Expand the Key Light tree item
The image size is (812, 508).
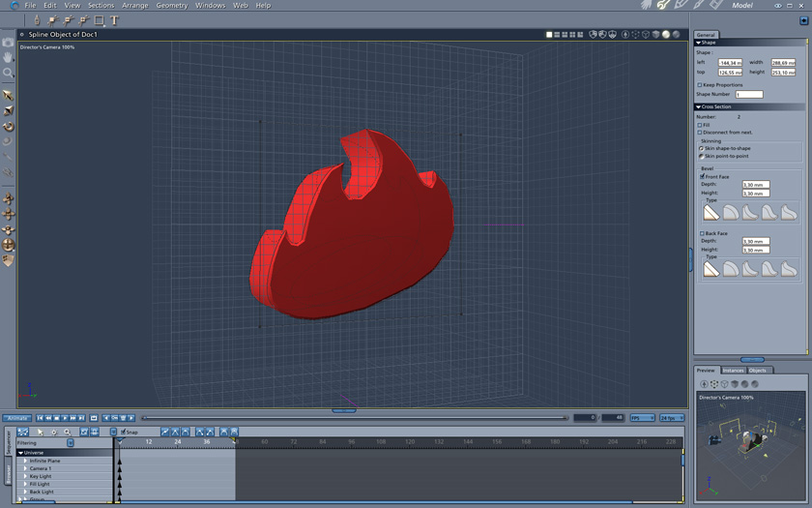pos(26,476)
